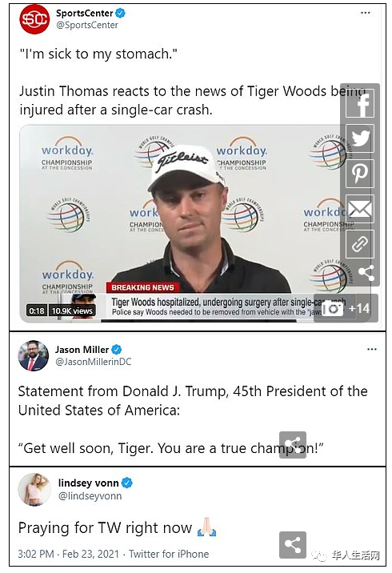Visit @JasonMillerinDC handle link

(93, 362)
